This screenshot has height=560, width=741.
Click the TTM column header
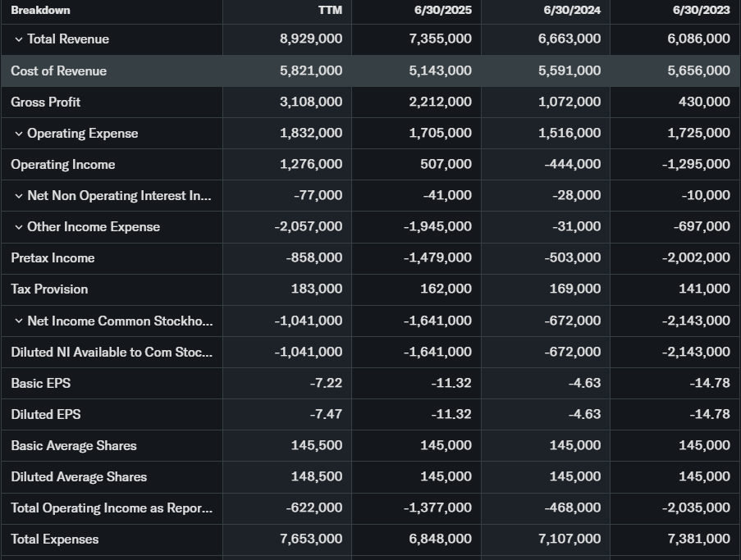pyautogui.click(x=330, y=10)
